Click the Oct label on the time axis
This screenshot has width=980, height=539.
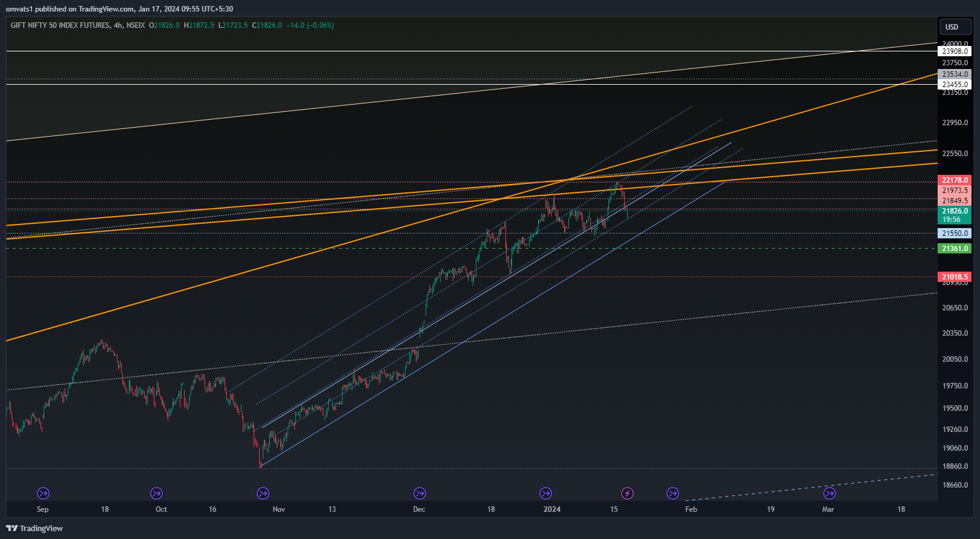tap(161, 509)
